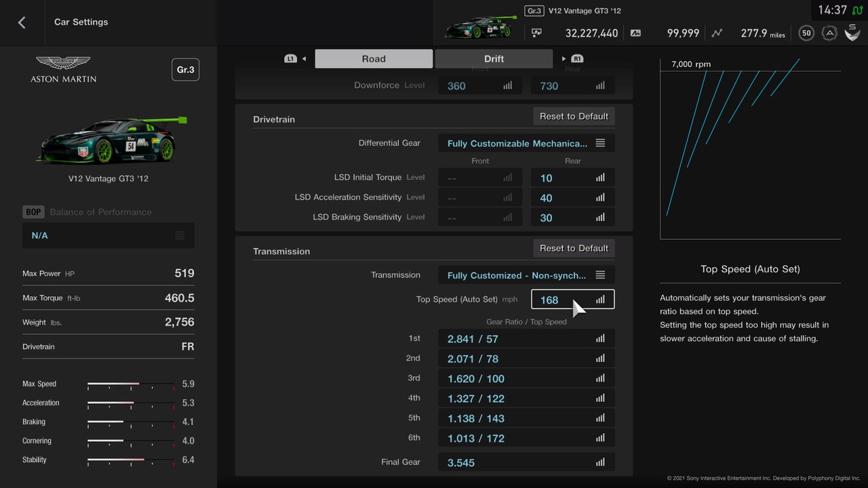
Task: Reset Transmission settings to default
Action: [574, 249]
